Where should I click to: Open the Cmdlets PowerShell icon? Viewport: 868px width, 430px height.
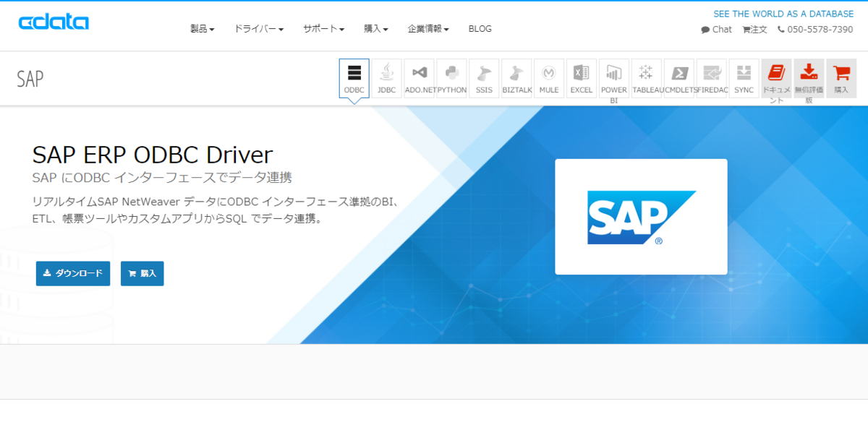pos(678,78)
